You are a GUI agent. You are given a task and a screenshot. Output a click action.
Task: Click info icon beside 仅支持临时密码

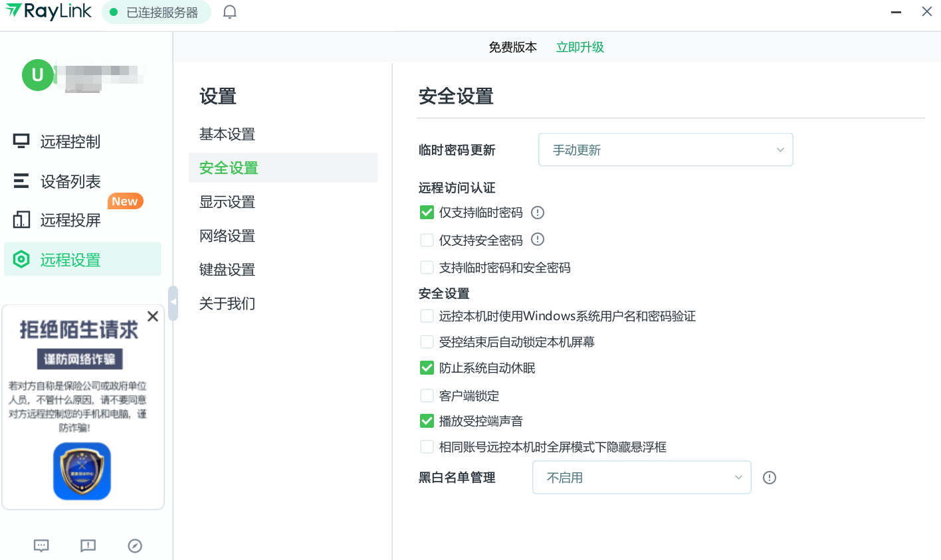coord(538,213)
